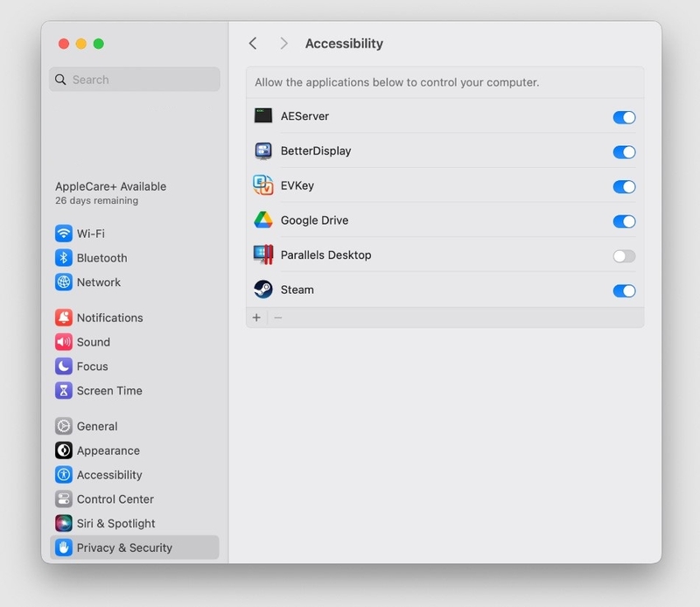Open Screen Time settings

point(135,391)
